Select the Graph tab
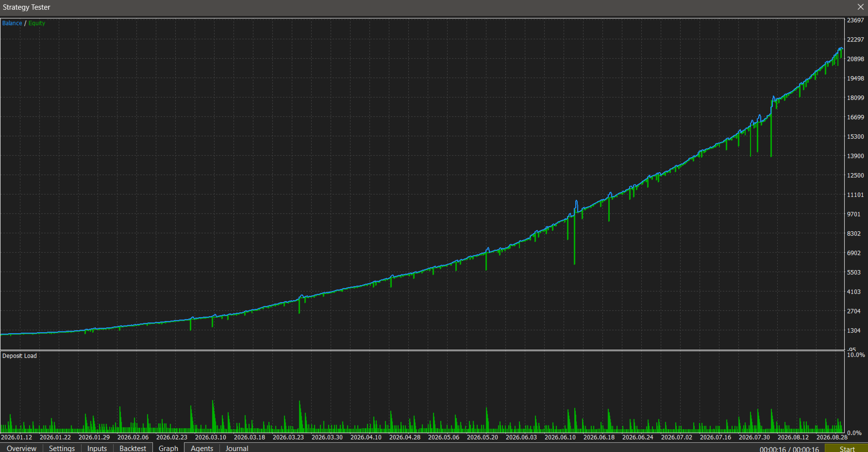This screenshot has height=452, width=868. point(168,448)
